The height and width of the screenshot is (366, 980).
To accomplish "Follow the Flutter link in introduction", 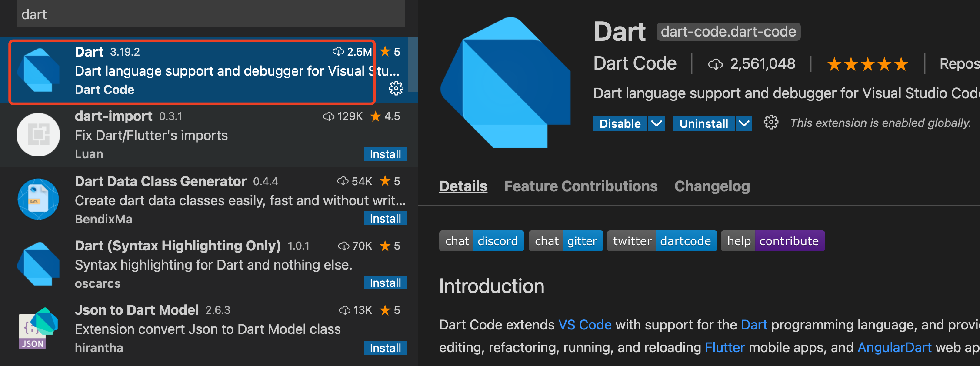I will click(725, 347).
